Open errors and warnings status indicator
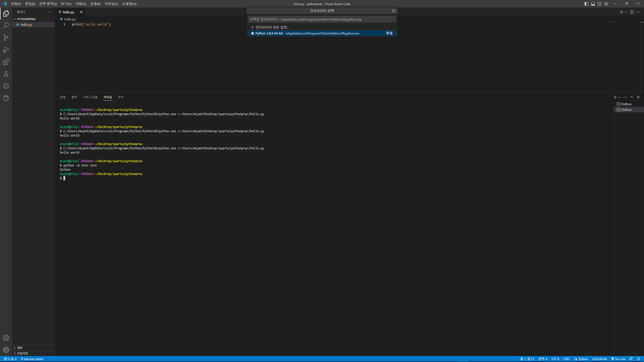This screenshot has width=644, height=362. (10, 359)
